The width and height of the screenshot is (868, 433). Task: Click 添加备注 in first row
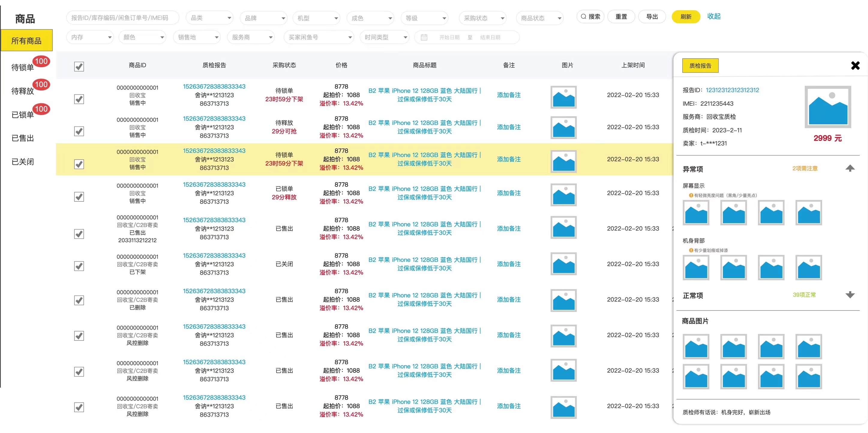(509, 95)
